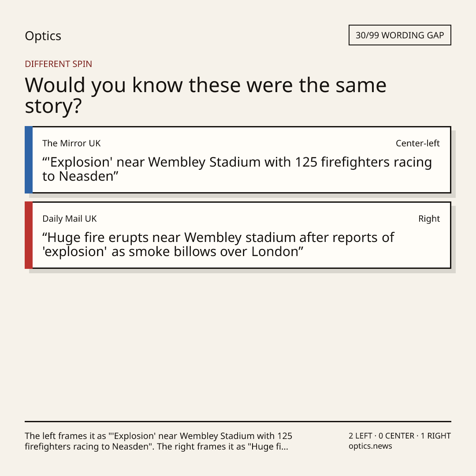Click the 'Explosion' near Wembley Stadium headline
The width and height of the screenshot is (476, 476).
pyautogui.click(x=237, y=169)
